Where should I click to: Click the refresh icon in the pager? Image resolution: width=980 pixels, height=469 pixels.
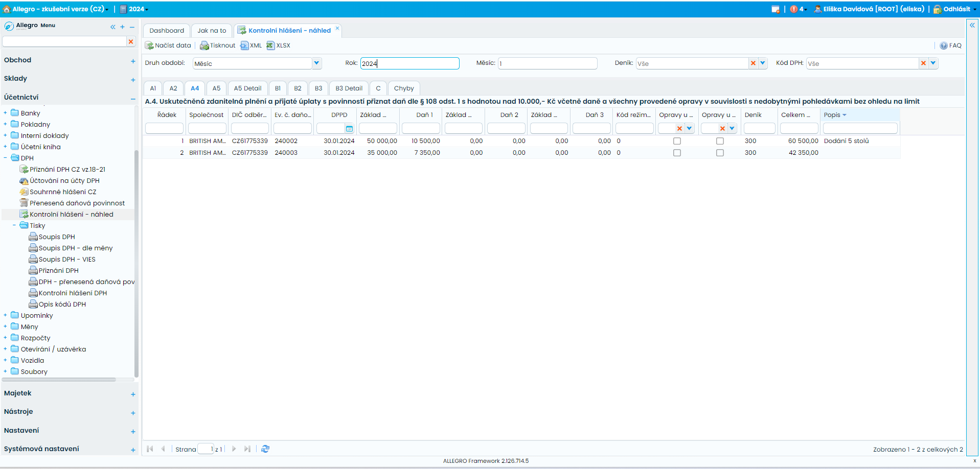[x=265, y=449]
